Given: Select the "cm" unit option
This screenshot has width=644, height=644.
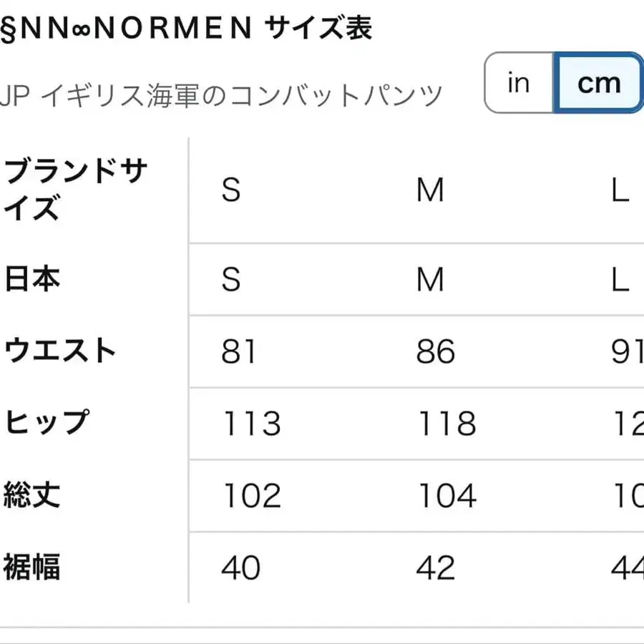Looking at the screenshot, I should point(599,82).
